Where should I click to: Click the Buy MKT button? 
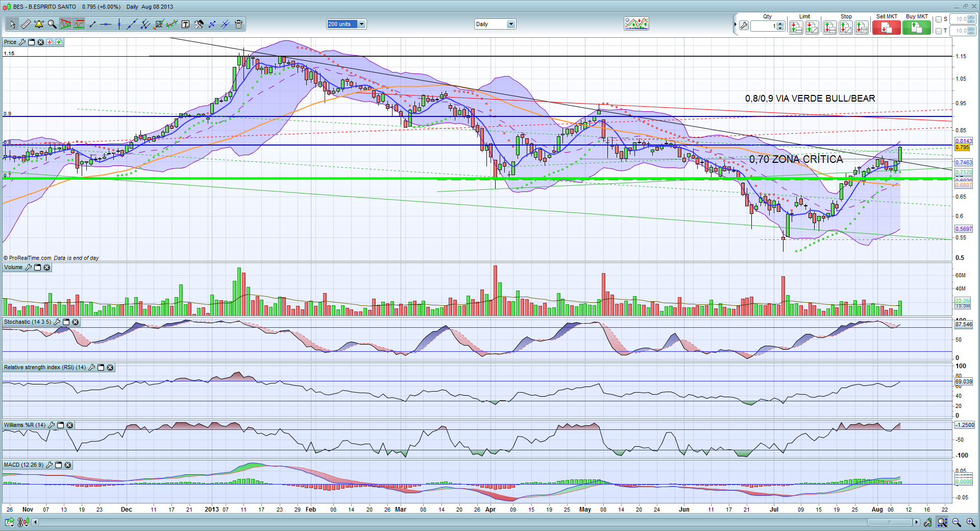point(916,28)
